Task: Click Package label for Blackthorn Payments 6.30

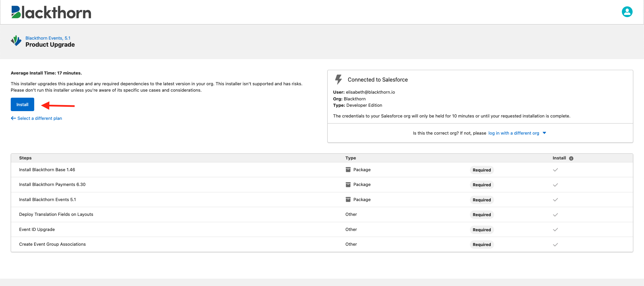Action: pos(362,185)
